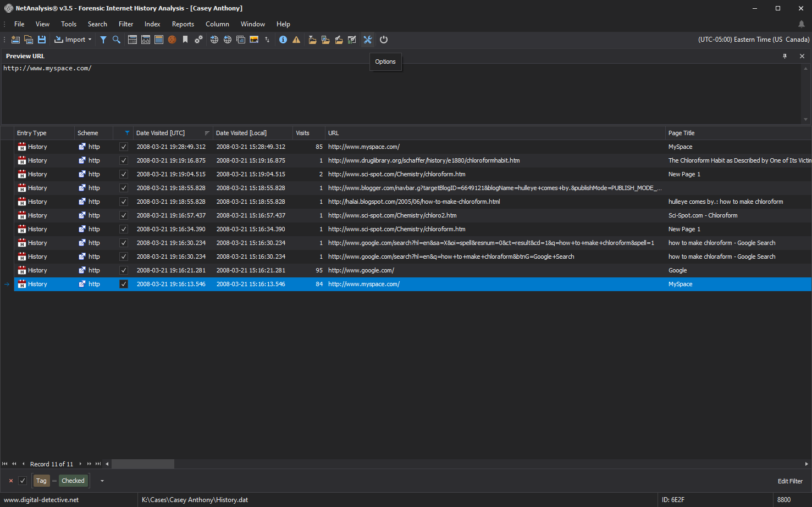Go to the previous record arrow
812x507 pixels.
[23, 464]
